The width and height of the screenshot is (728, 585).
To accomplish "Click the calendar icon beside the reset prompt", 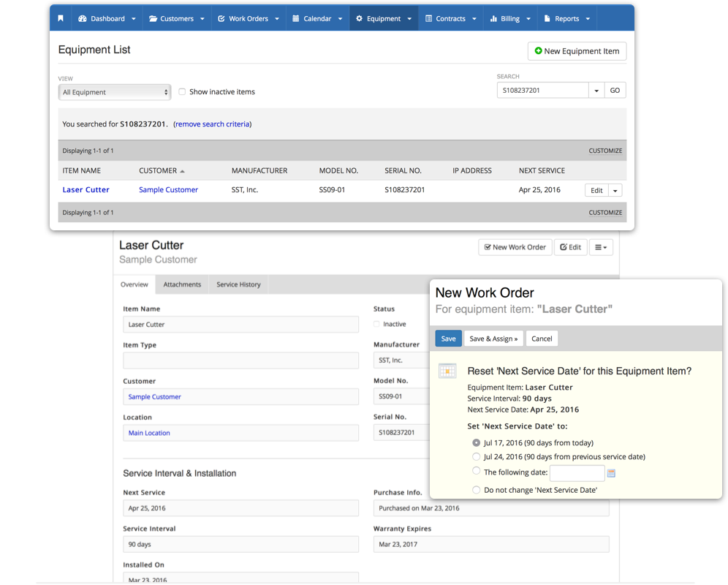I will tap(447, 371).
